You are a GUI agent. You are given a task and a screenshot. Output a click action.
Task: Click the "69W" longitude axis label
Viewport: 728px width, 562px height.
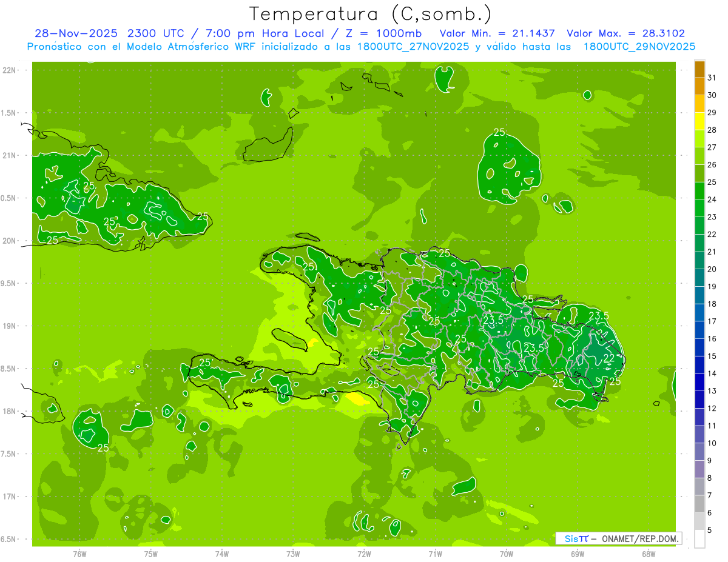click(x=577, y=554)
